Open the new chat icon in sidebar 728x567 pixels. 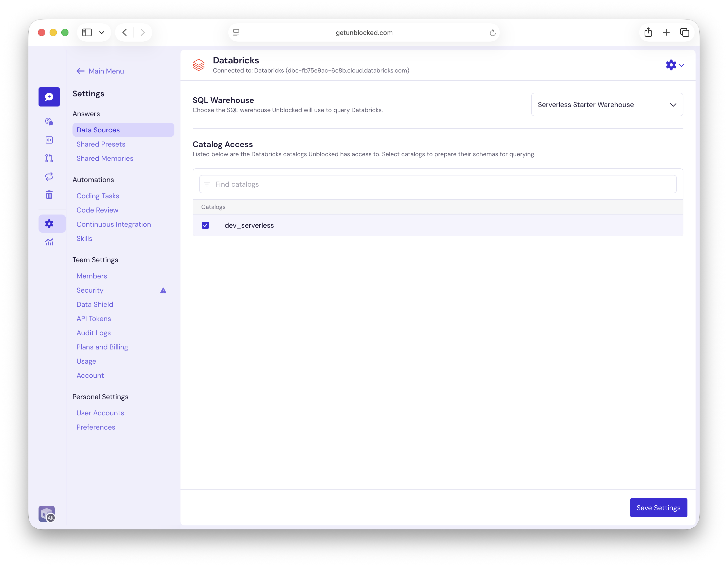(x=49, y=97)
